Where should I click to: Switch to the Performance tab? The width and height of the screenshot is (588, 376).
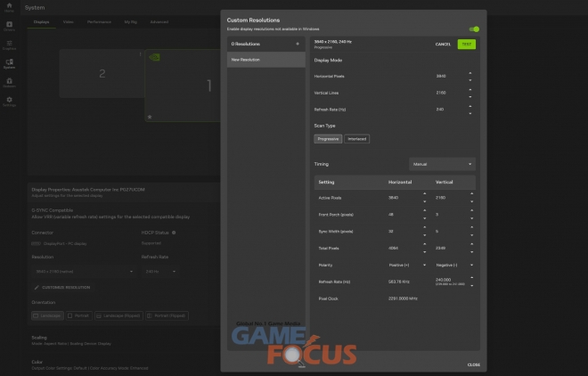pos(100,20)
